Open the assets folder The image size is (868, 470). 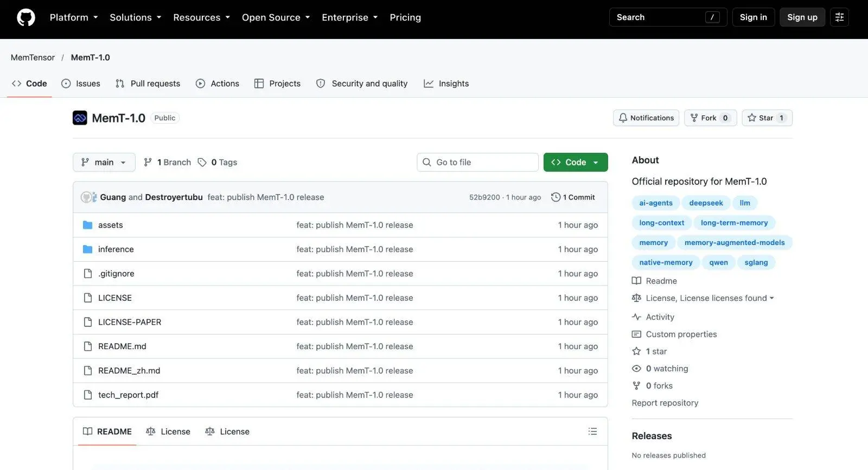(111, 225)
